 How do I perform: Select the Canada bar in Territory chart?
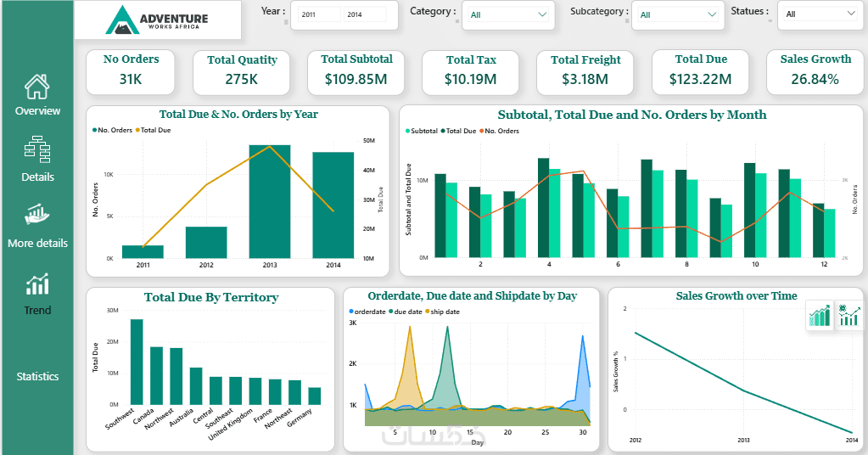click(157, 376)
